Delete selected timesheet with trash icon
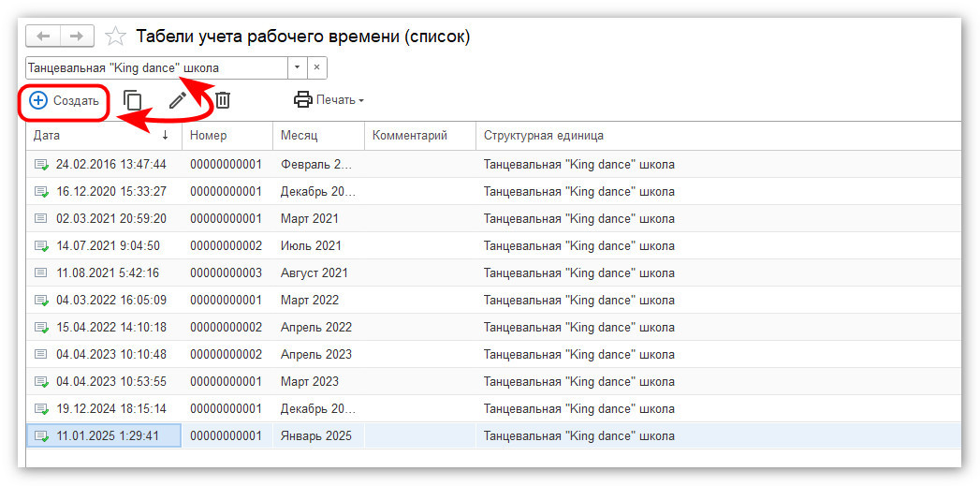Image resolution: width=980 pixels, height=486 pixels. point(223,100)
